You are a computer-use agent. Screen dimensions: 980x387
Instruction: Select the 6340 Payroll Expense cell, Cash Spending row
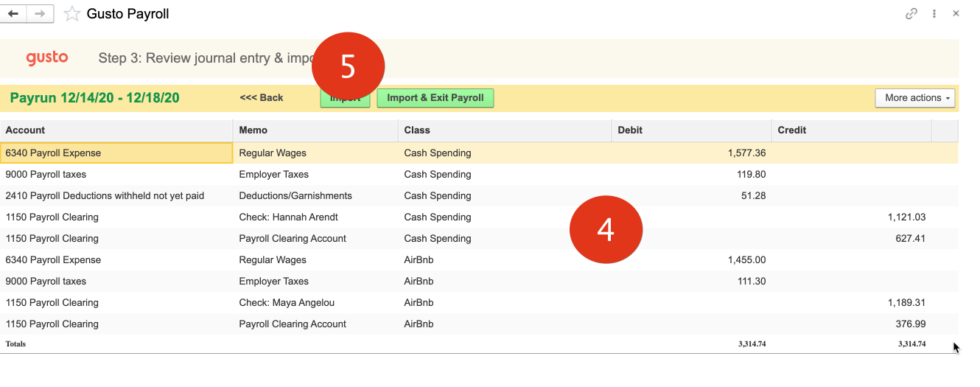click(x=116, y=153)
